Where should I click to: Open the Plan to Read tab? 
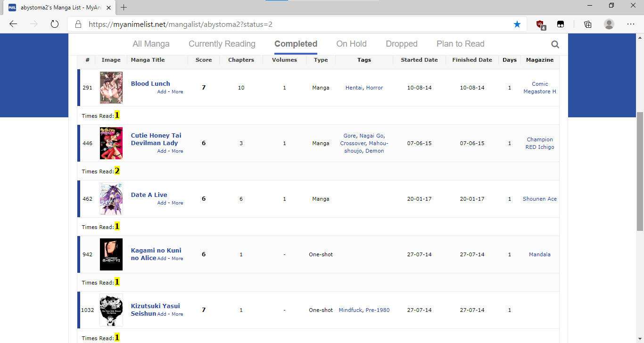pos(460,43)
